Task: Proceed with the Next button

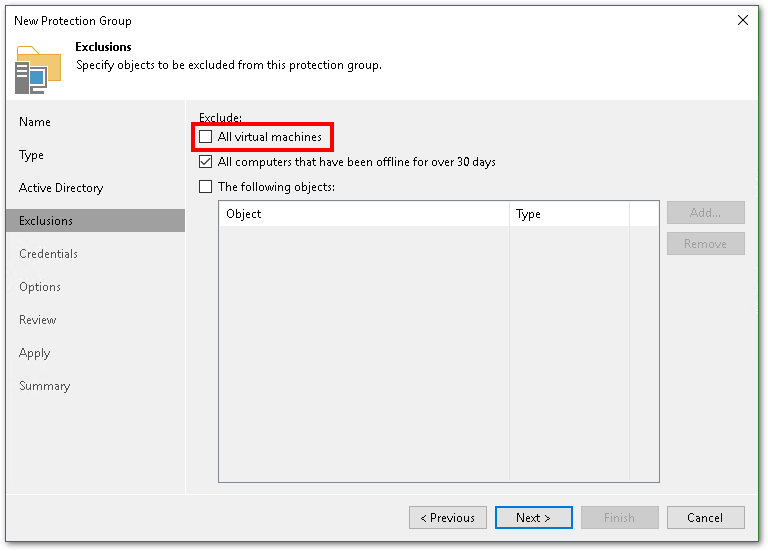Action: pyautogui.click(x=533, y=518)
